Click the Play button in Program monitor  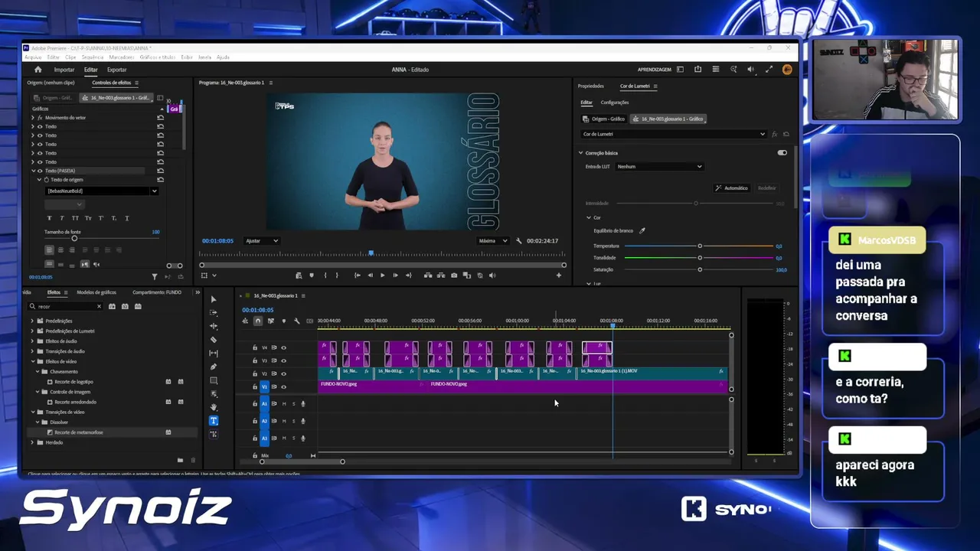(x=382, y=275)
